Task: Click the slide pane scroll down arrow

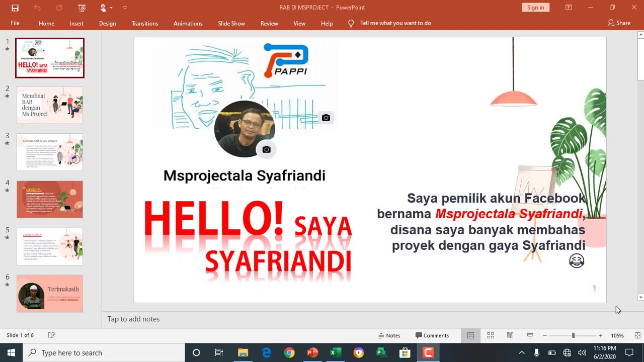Action: tap(640, 297)
